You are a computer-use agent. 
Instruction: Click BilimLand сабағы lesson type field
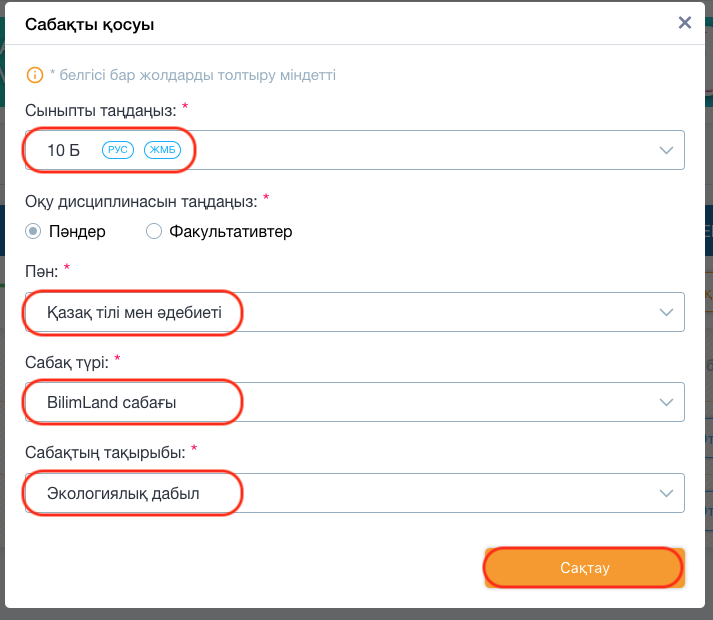point(355,402)
